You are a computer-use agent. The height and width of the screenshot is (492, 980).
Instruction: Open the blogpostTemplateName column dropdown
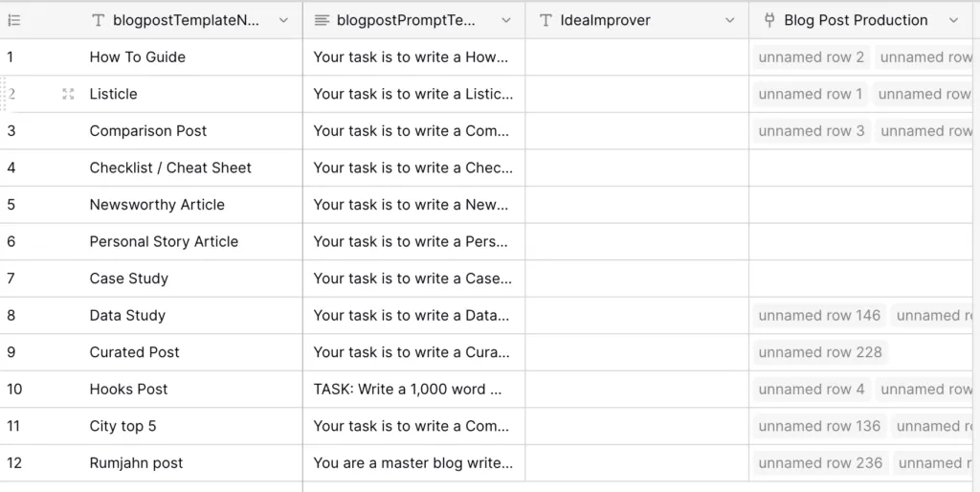click(x=283, y=20)
